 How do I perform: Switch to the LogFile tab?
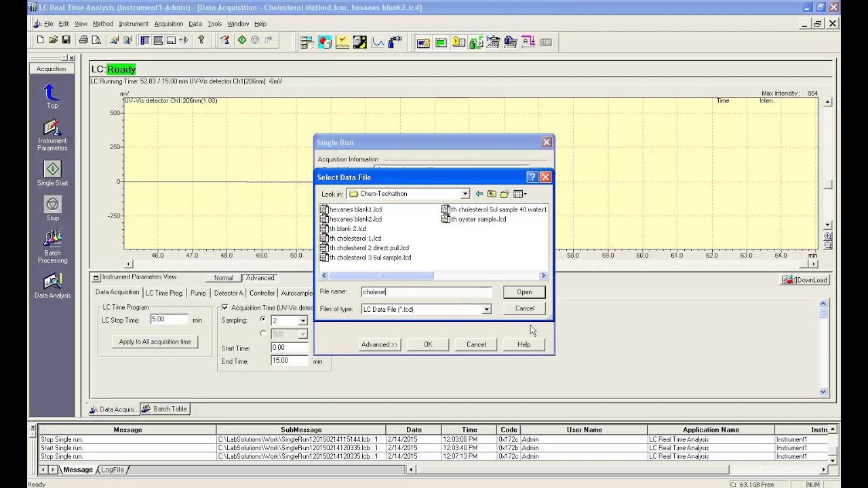(113, 470)
